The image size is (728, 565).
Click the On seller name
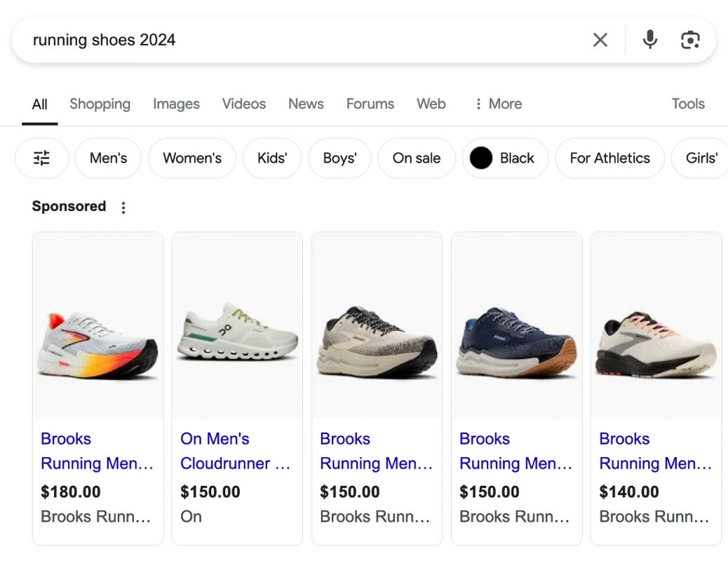pos(191,517)
